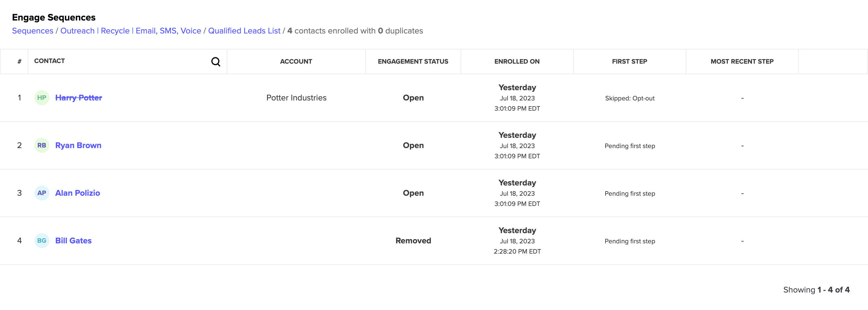Open the contact search magnifier icon
868x310 pixels.
pyautogui.click(x=216, y=62)
